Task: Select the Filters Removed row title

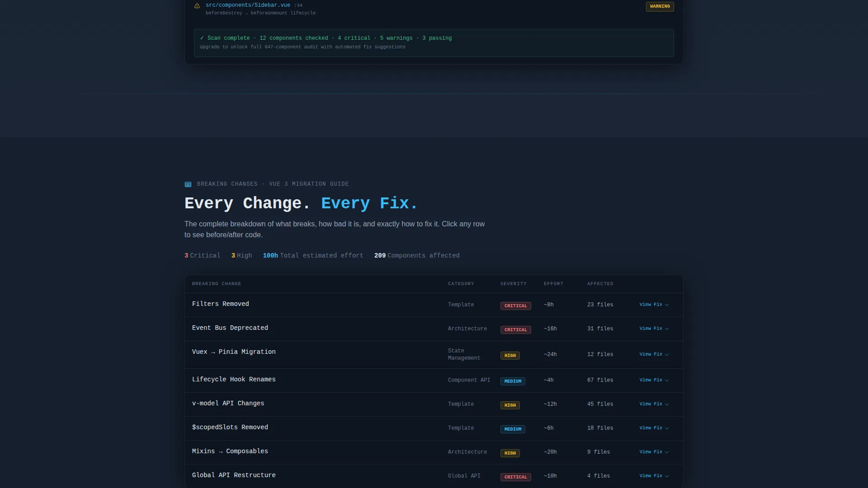Action: [221, 304]
